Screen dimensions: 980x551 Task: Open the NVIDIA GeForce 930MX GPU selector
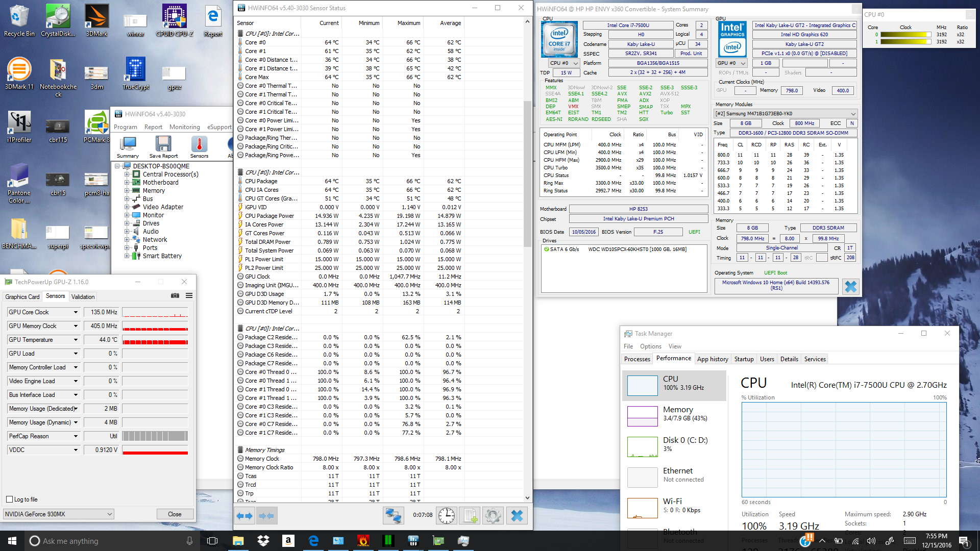point(58,514)
